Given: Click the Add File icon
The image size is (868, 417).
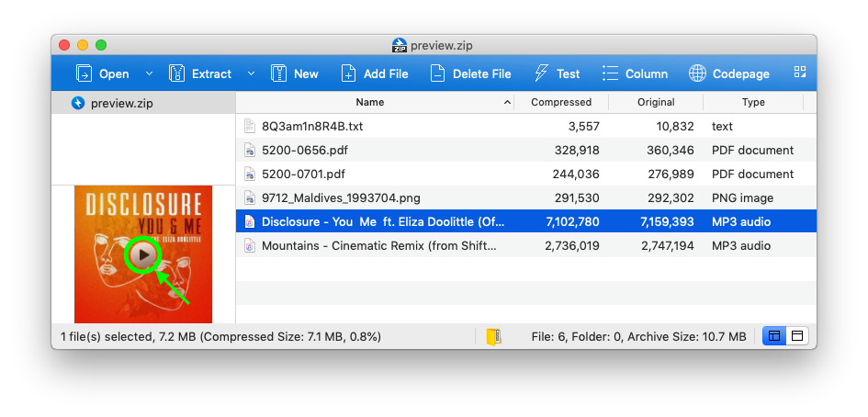Looking at the screenshot, I should point(348,73).
